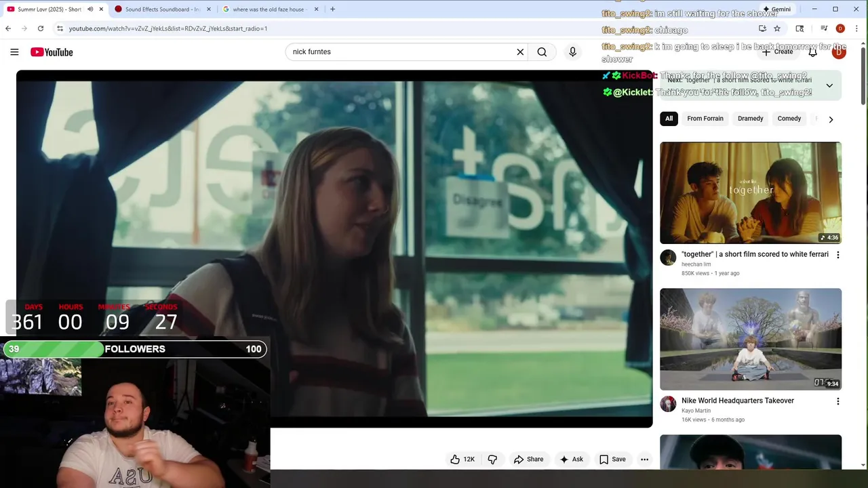Image resolution: width=868 pixels, height=488 pixels.
Task: Select the All filter chip
Action: tap(669, 119)
